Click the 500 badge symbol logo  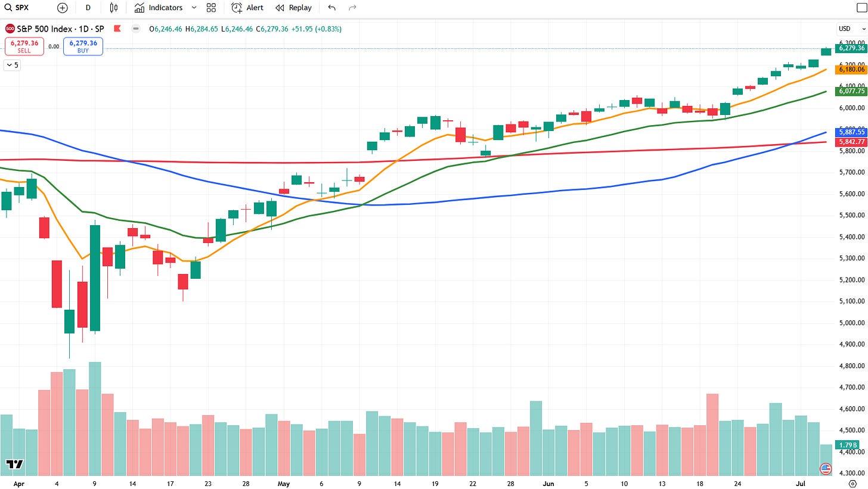(x=10, y=29)
